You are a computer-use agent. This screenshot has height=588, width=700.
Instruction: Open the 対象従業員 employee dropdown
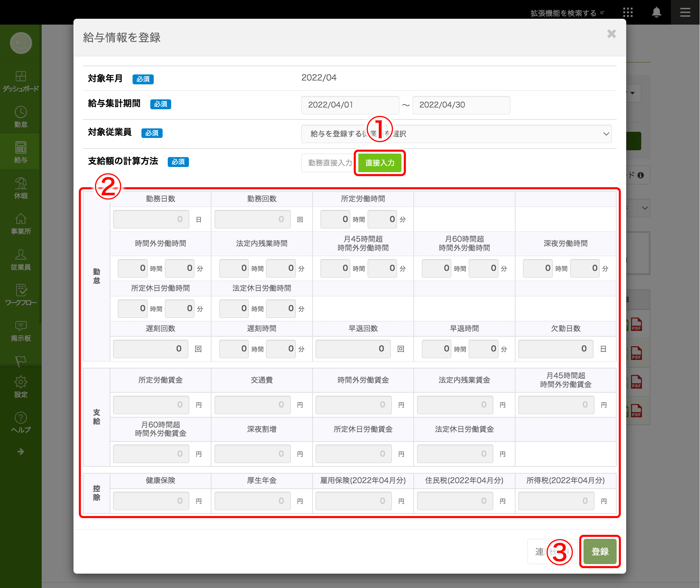[x=456, y=134]
